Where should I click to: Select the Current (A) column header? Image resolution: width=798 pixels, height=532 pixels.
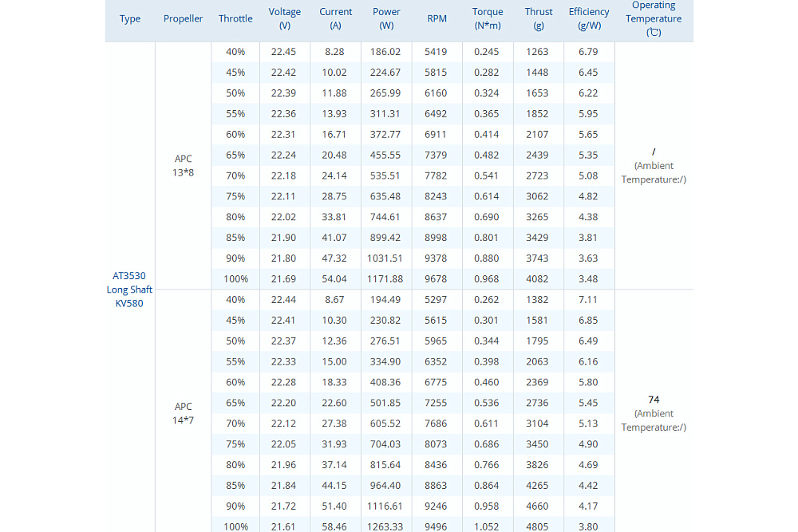click(x=336, y=19)
